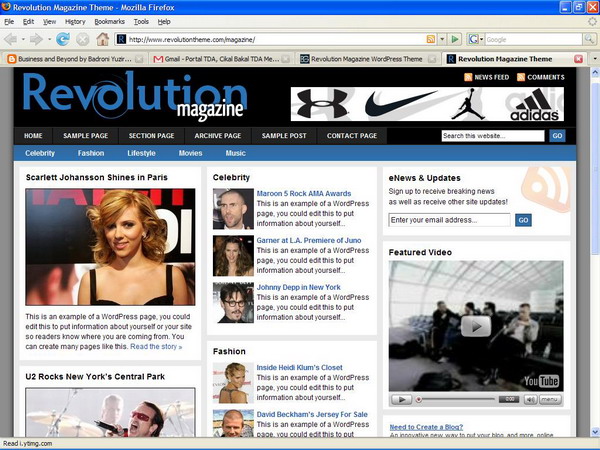Select the Lifestyle category link
The image size is (600, 450).
point(141,153)
